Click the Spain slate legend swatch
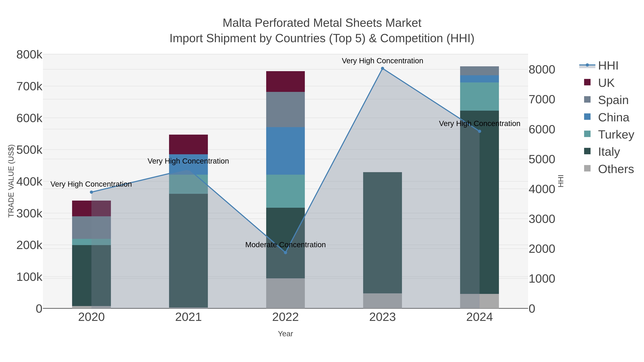The width and height of the screenshot is (644, 362). 587,99
